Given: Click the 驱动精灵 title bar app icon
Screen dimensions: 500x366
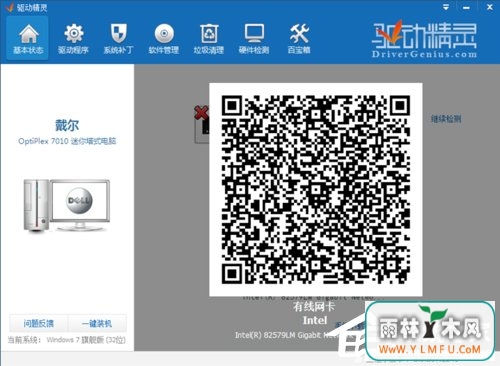Looking at the screenshot, I should 9,7.
